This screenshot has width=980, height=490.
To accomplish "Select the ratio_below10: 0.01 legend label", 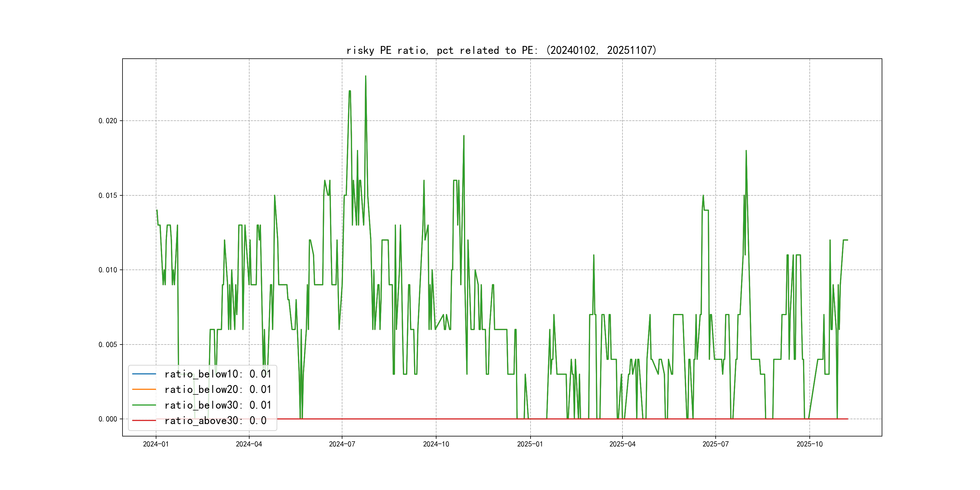I will coord(217,374).
